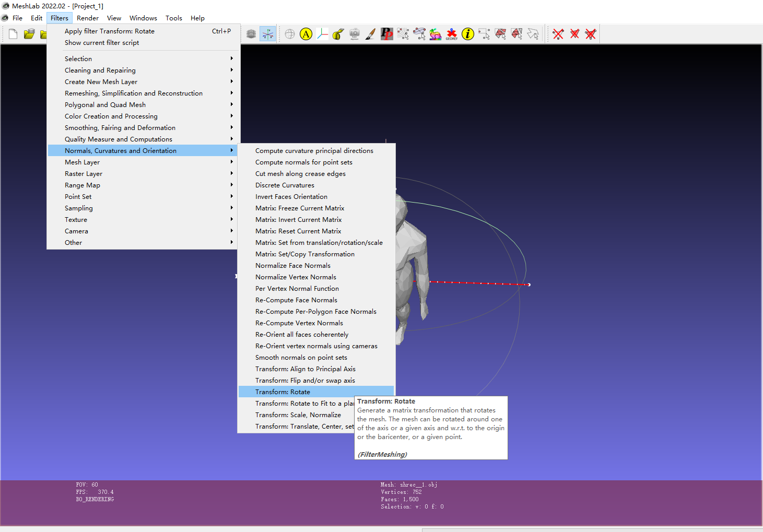Screen dimensions: 763x532
Task: Expand Smoothing, Fairing and Deformation submenu
Action: (144, 128)
